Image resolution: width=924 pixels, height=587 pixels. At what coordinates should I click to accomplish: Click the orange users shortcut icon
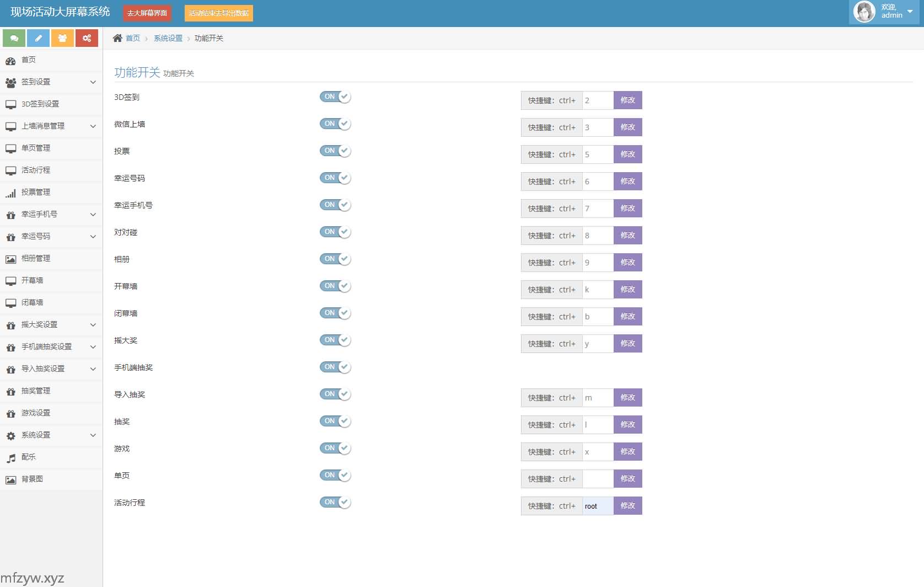tap(62, 38)
